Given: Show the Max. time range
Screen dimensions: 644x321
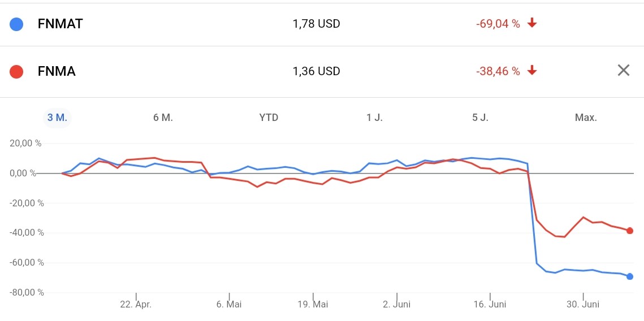Looking at the screenshot, I should click(586, 118).
